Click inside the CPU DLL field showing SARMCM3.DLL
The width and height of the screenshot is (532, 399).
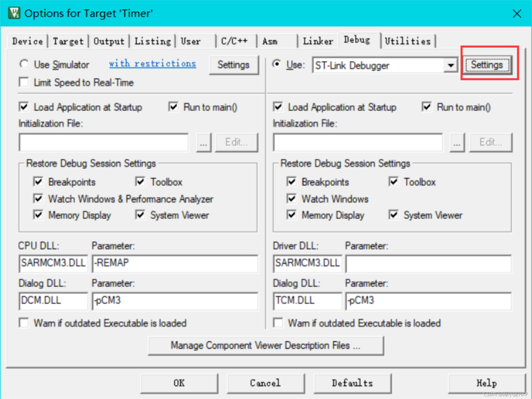point(53,263)
